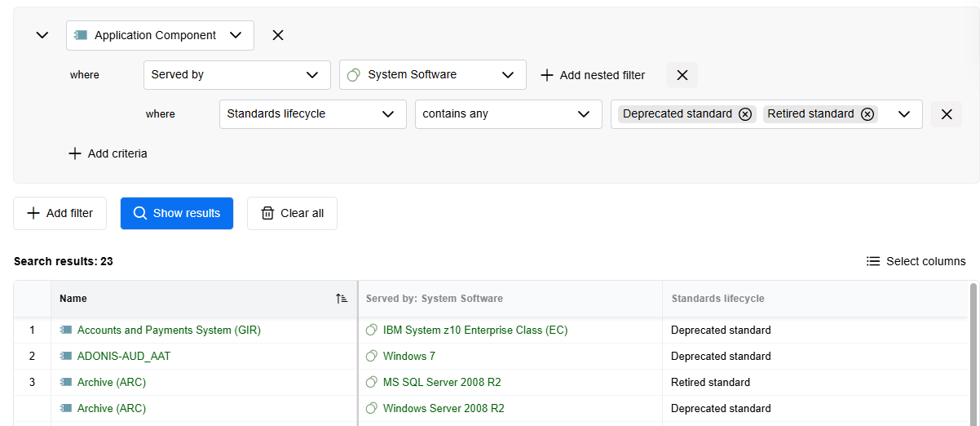Remove the Application Component filter with X
Screen dimensions: 980x426
278,35
